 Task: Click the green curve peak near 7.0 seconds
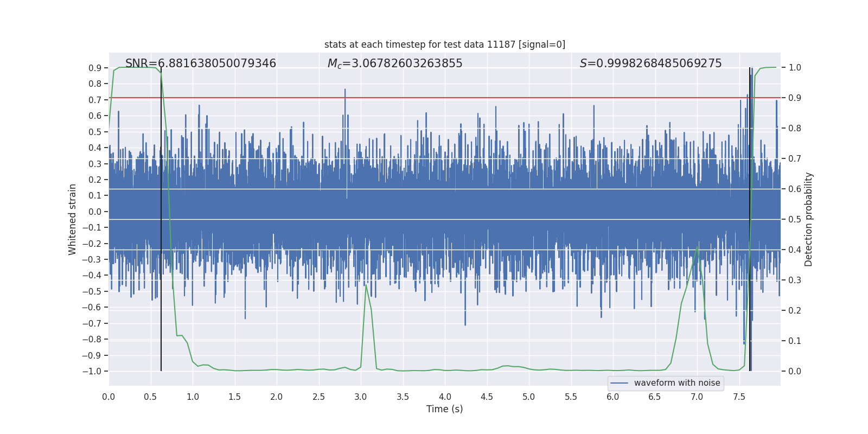click(x=697, y=247)
